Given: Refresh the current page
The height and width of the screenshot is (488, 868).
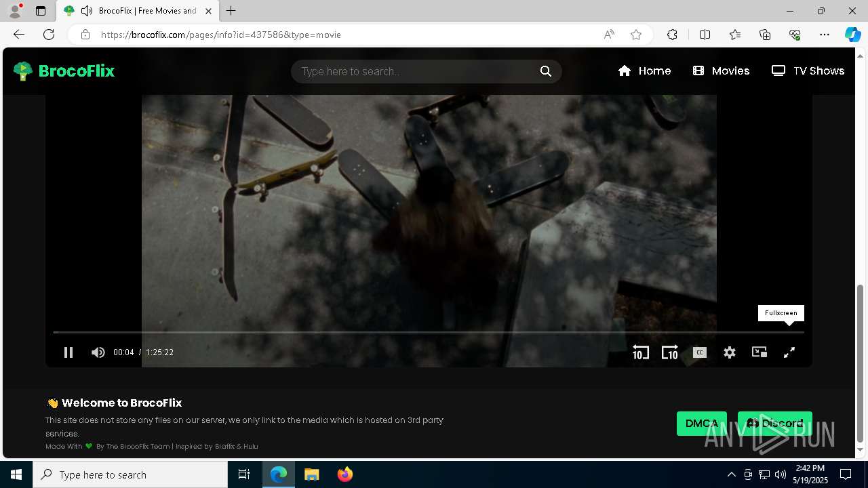Looking at the screenshot, I should pos(49,35).
